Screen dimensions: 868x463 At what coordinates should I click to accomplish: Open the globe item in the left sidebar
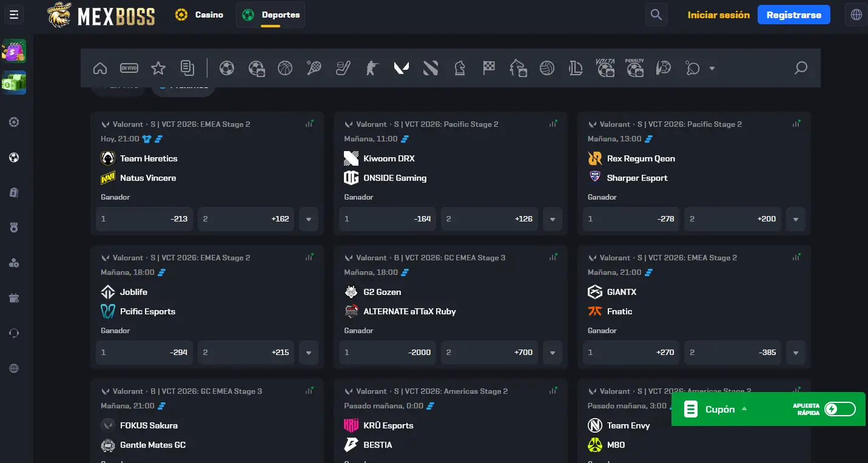click(x=14, y=368)
